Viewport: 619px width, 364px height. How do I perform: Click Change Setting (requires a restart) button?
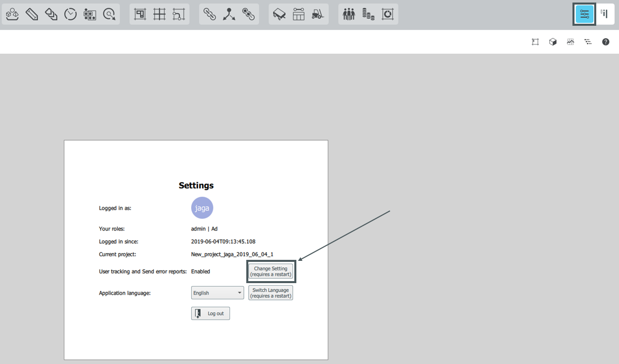271,271
